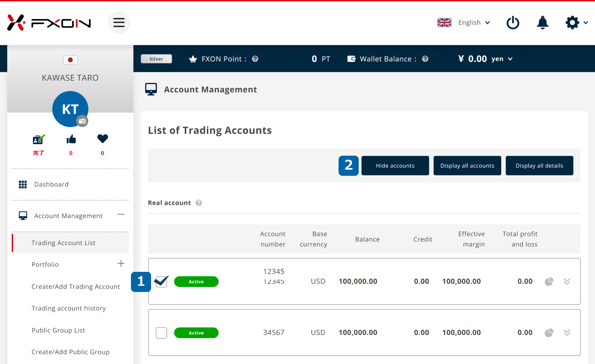The image size is (595, 364).
Task: Open Public Group List
Action: pos(58,330)
